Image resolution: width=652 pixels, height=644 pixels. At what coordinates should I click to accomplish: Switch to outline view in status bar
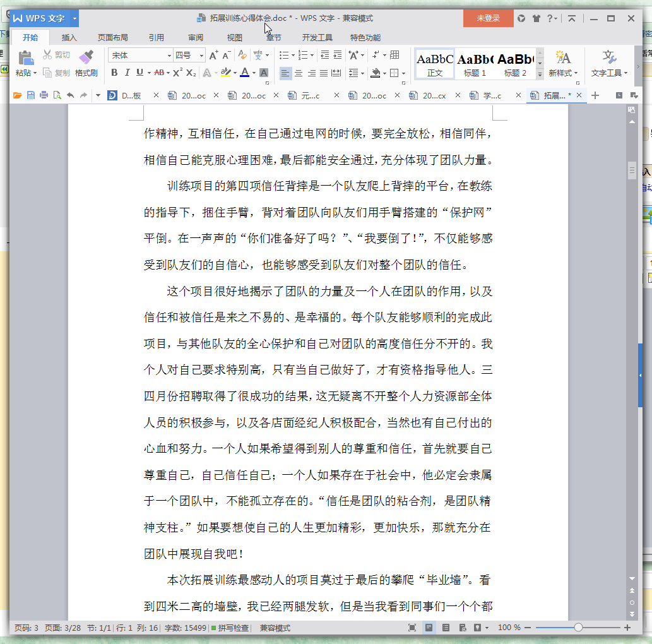[446, 628]
